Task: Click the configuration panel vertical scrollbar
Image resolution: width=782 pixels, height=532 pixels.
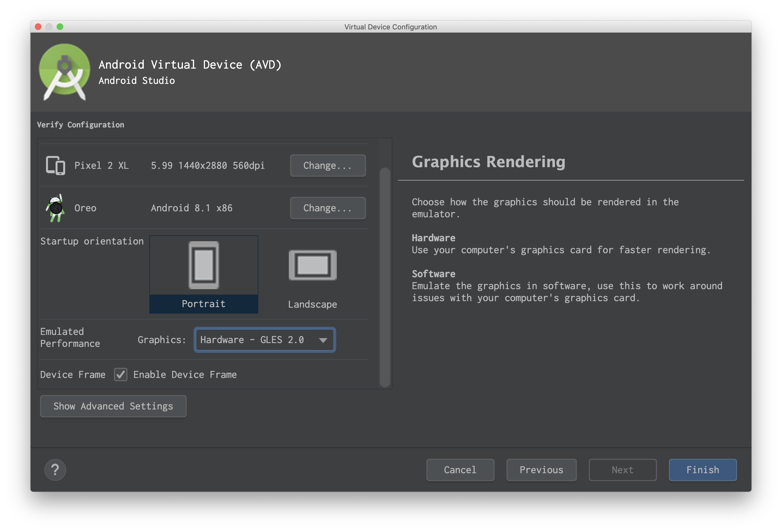Action: point(385,277)
